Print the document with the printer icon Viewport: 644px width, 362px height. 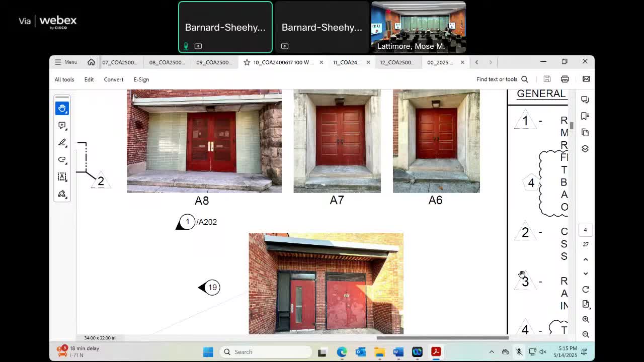(x=565, y=79)
